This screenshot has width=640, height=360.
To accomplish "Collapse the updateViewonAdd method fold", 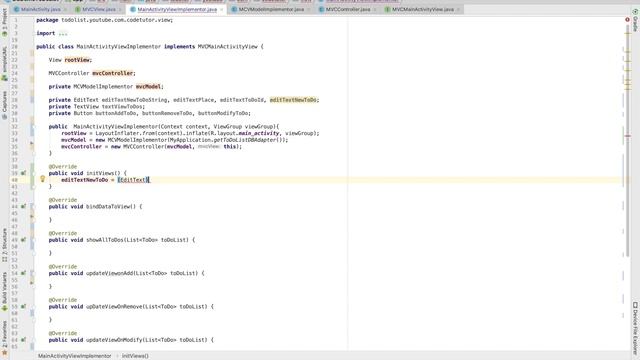I will (34, 273).
